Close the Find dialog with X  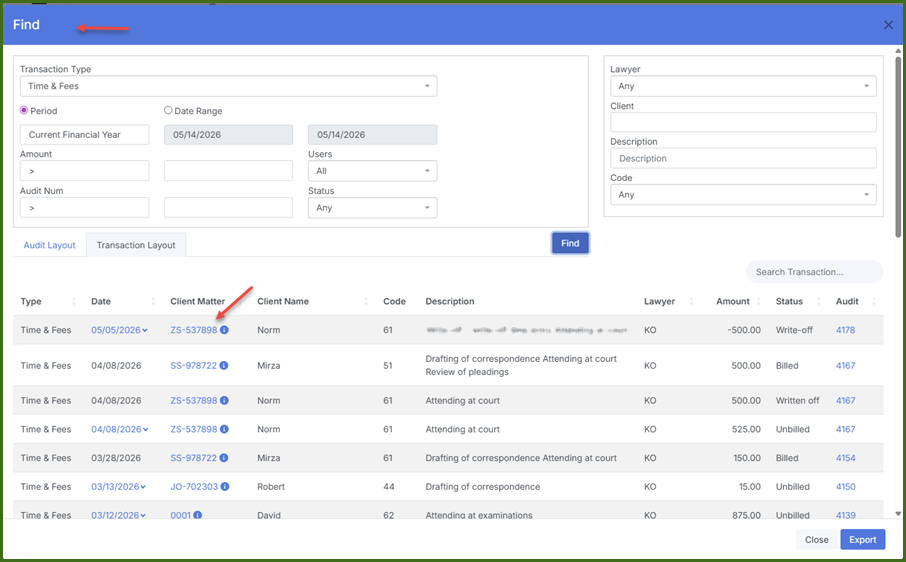point(888,25)
